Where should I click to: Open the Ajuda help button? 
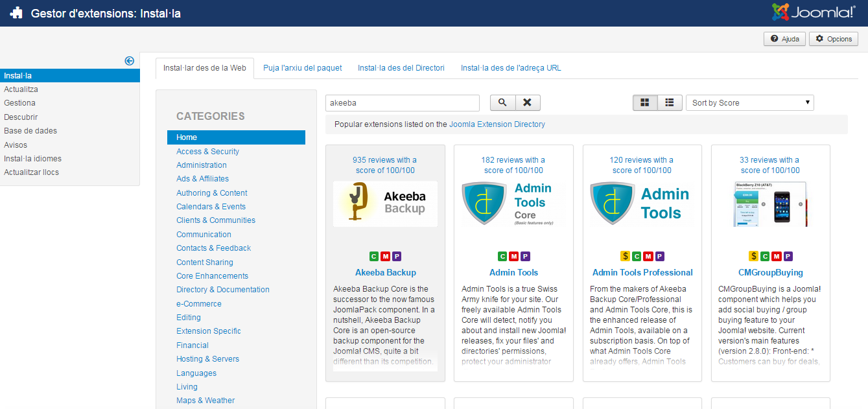click(784, 39)
